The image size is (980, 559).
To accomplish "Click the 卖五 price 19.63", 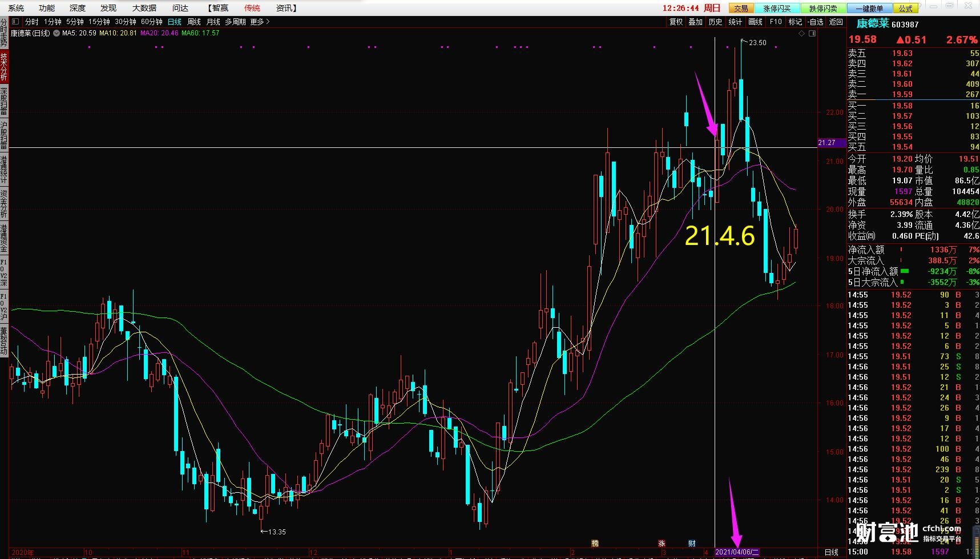I will (x=902, y=53).
